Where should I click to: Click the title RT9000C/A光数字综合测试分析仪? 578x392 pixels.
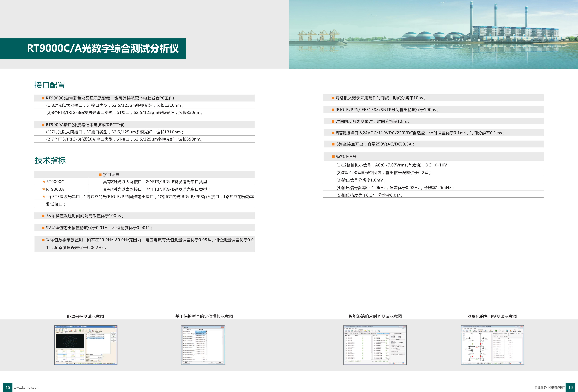(x=103, y=48)
